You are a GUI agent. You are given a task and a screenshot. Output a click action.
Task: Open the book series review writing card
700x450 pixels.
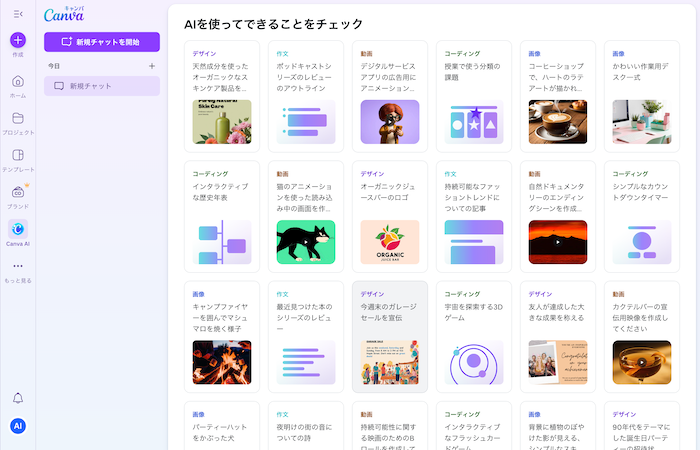[x=306, y=337]
